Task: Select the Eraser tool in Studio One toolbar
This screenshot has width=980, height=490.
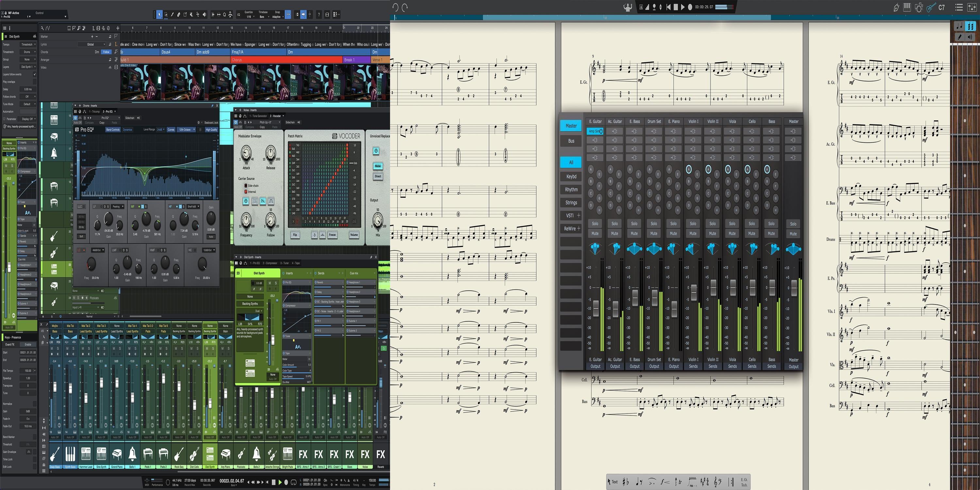Action: click(x=179, y=14)
